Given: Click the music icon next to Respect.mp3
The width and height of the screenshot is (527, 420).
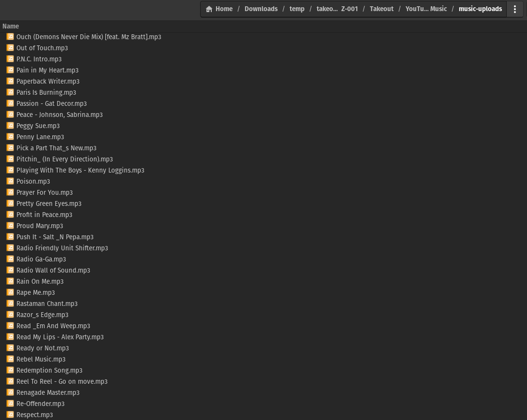Looking at the screenshot, I should click(x=10, y=414).
